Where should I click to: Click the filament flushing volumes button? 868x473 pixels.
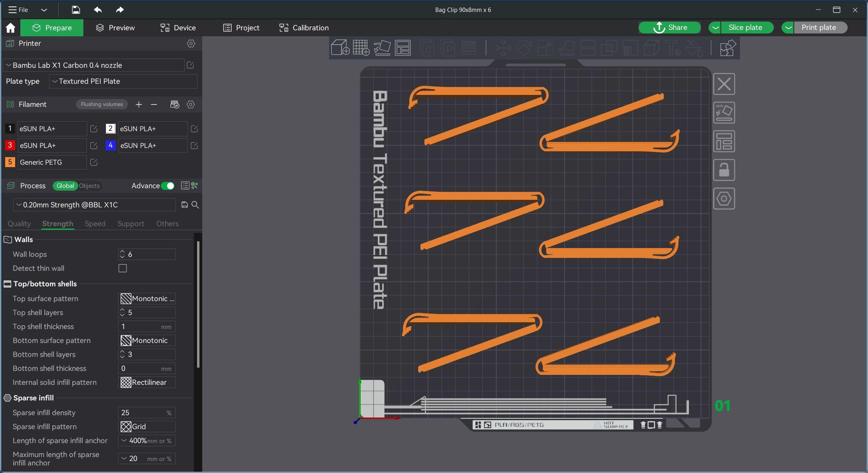pyautogui.click(x=102, y=104)
